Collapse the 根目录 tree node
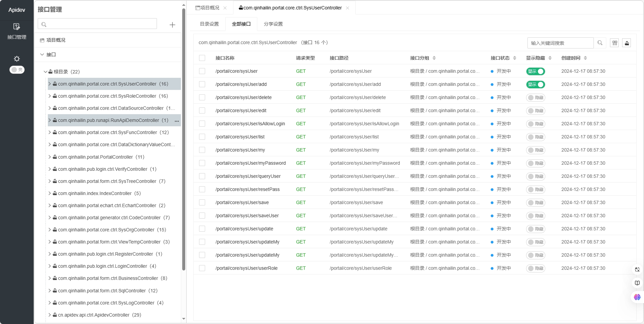Image resolution: width=644 pixels, height=324 pixels. click(x=45, y=71)
